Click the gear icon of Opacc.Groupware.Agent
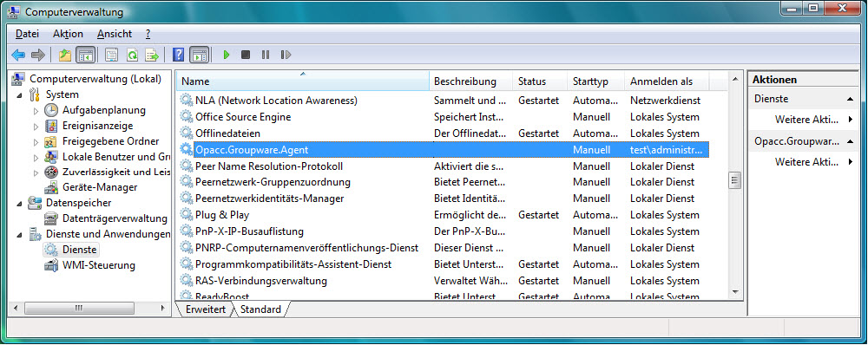The width and height of the screenshot is (868, 345). point(186,149)
